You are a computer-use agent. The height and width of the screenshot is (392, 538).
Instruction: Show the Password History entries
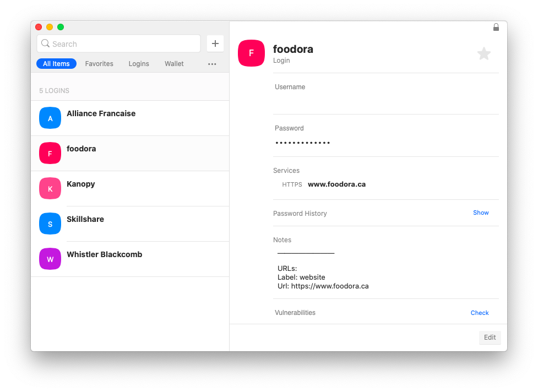[480, 213]
